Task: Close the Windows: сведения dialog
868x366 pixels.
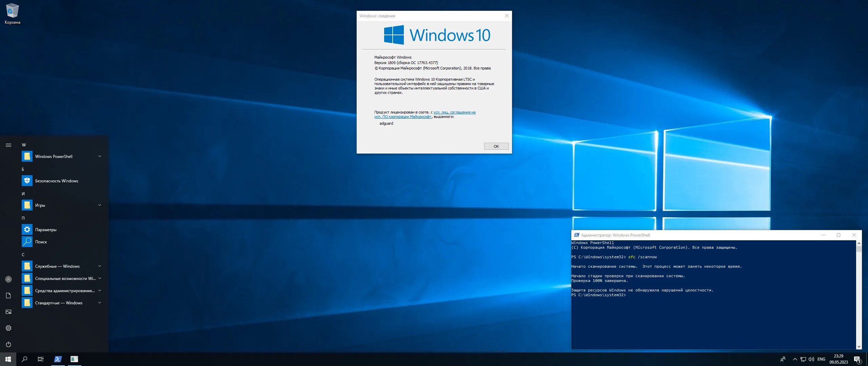Action: click(x=507, y=16)
